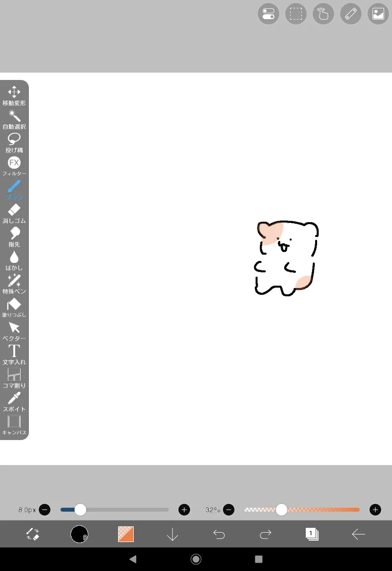
Task: Open the selection area dashed-square icon
Action: pyautogui.click(x=296, y=14)
